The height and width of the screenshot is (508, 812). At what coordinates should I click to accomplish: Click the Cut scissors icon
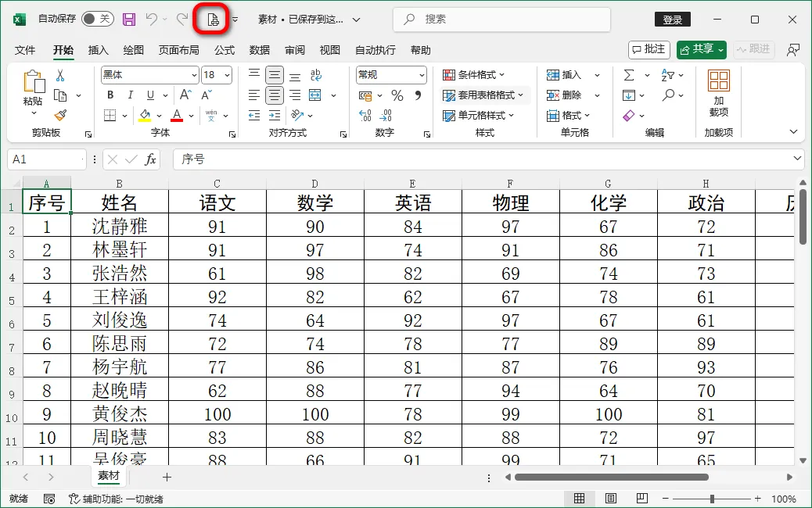(x=60, y=76)
